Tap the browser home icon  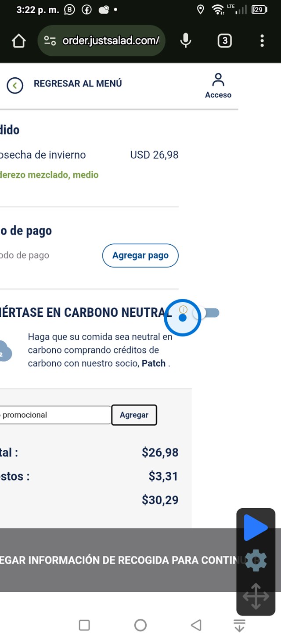pyautogui.click(x=18, y=41)
